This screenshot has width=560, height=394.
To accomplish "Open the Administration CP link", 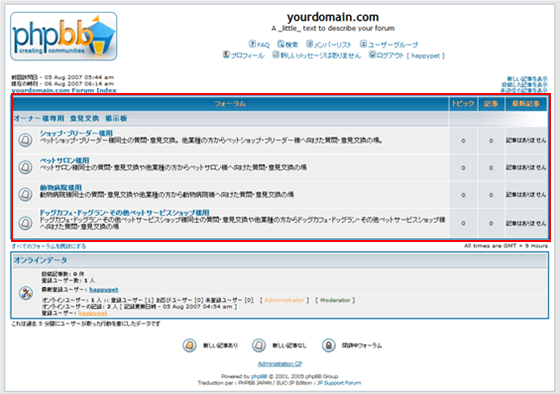I will click(x=280, y=364).
